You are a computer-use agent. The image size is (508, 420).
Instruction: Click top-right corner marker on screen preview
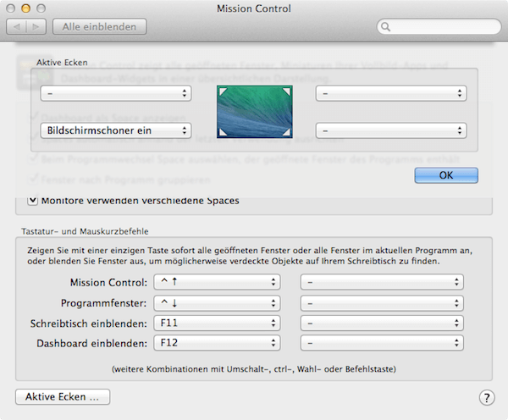[286, 91]
